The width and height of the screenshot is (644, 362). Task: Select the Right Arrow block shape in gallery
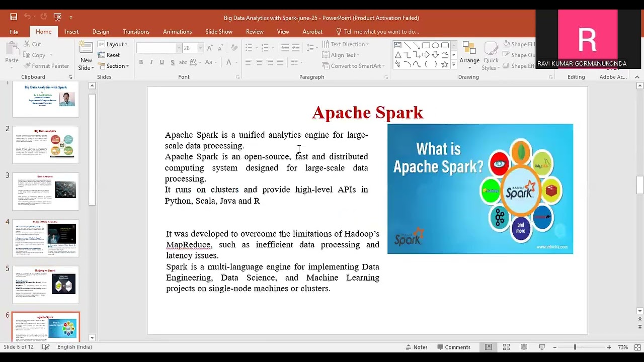pyautogui.click(x=426, y=54)
